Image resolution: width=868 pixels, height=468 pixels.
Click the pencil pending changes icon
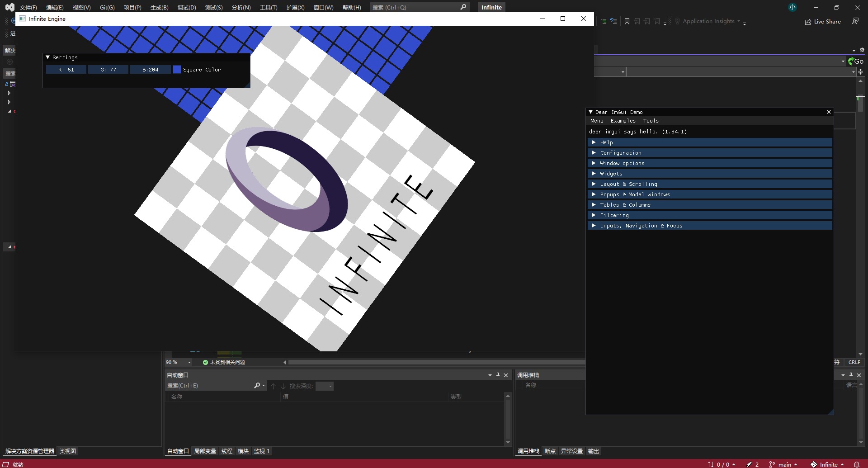tap(749, 464)
